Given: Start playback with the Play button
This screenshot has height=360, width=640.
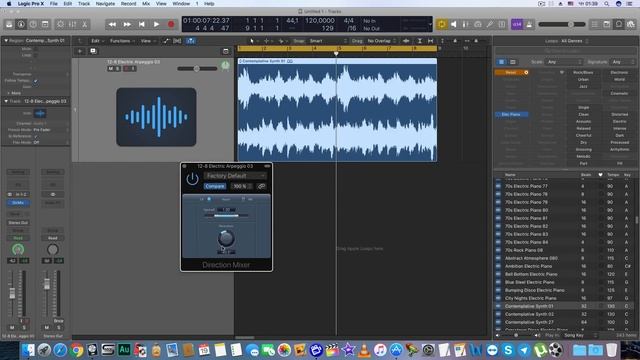Looking at the screenshot, I should [156, 24].
